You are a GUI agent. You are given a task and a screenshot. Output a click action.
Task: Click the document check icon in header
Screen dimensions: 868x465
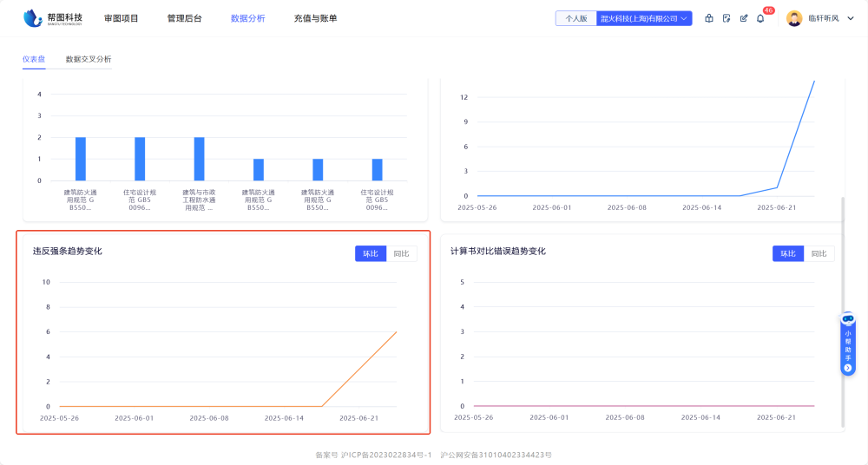coord(727,18)
